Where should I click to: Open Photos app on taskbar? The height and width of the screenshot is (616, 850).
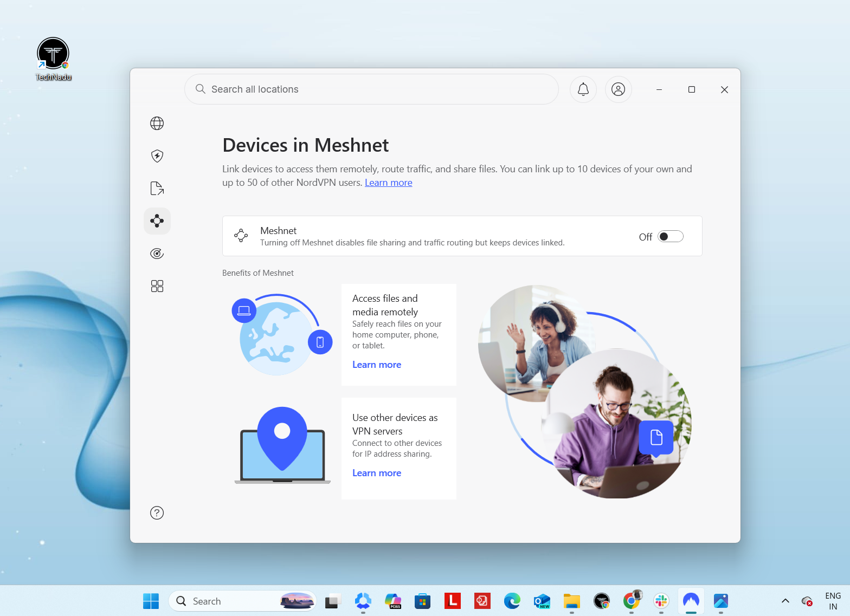pos(721,601)
